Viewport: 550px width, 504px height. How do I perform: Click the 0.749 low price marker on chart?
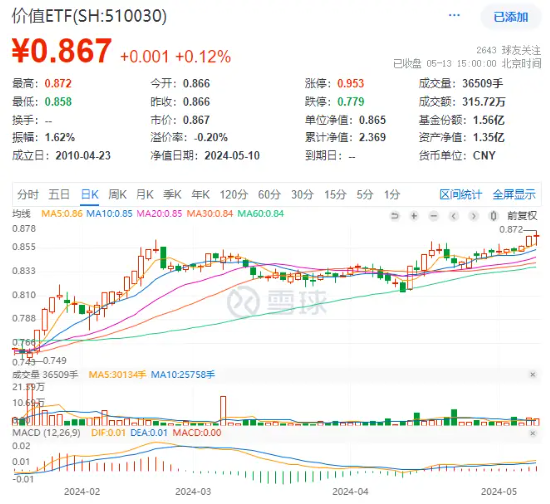pos(54,361)
